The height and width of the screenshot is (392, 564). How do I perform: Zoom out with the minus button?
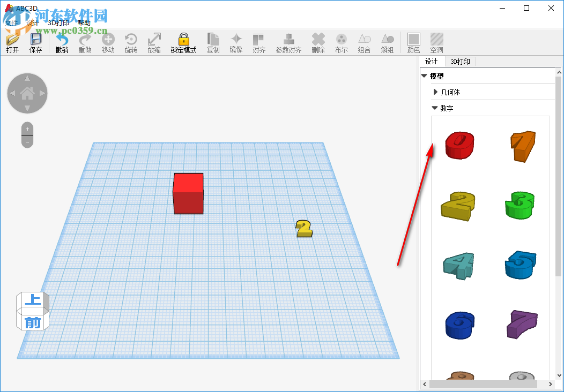[x=27, y=141]
